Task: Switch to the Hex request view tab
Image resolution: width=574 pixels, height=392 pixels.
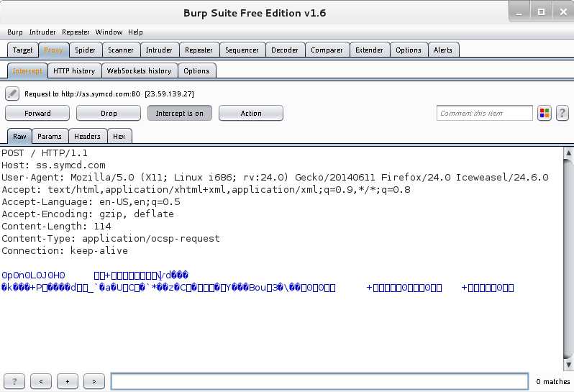Action: pyautogui.click(x=119, y=136)
